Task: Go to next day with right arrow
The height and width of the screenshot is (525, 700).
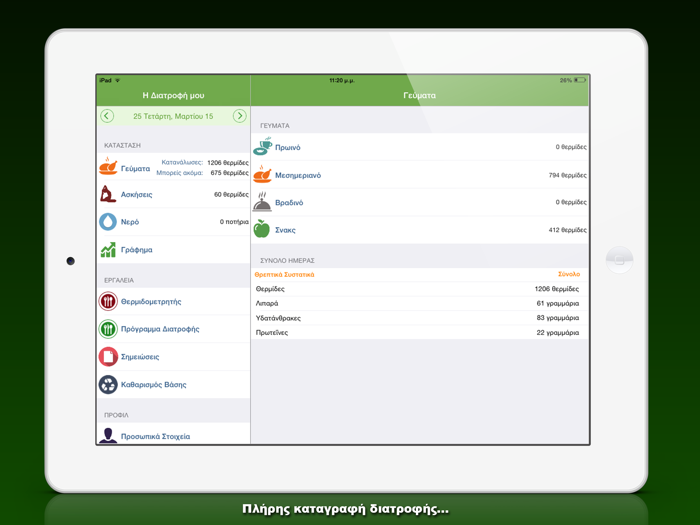Action: pos(240,116)
